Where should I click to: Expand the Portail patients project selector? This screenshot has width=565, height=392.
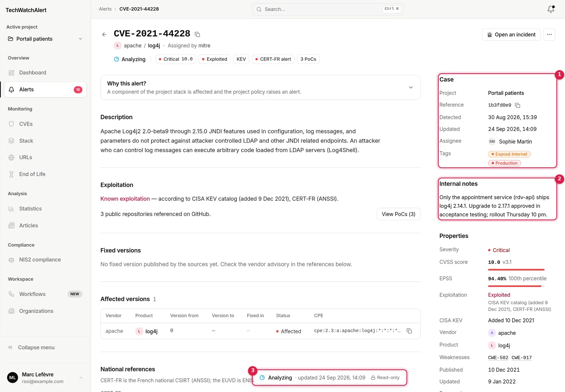pos(45,39)
